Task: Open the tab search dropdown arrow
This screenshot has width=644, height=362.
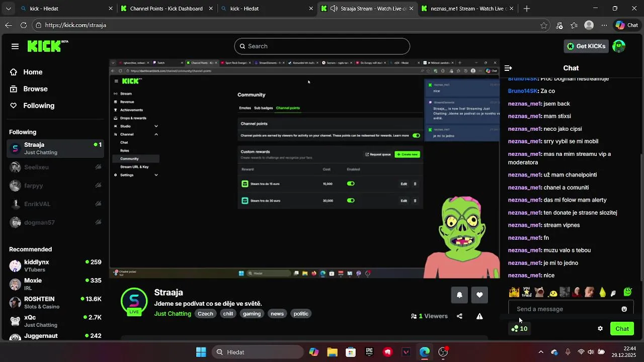Action: pyautogui.click(x=9, y=9)
